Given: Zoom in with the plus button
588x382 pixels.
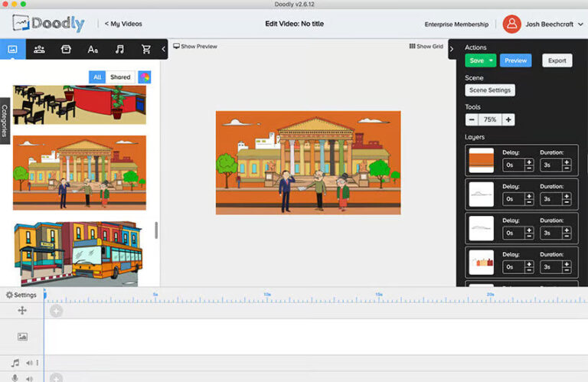Looking at the screenshot, I should click(x=508, y=119).
